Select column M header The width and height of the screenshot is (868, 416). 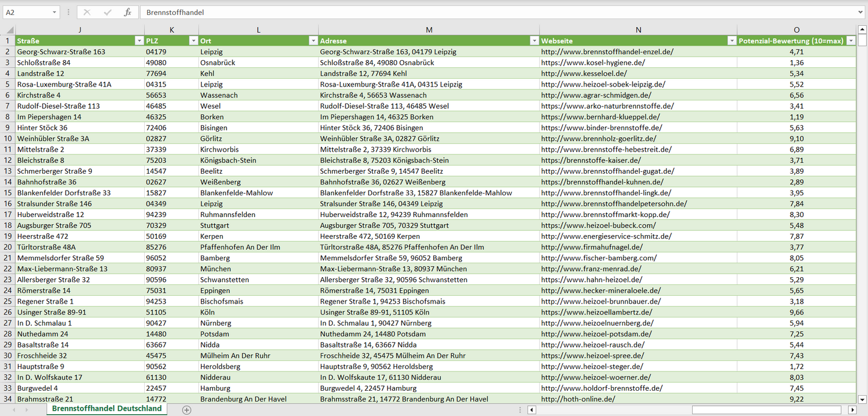[x=429, y=30]
